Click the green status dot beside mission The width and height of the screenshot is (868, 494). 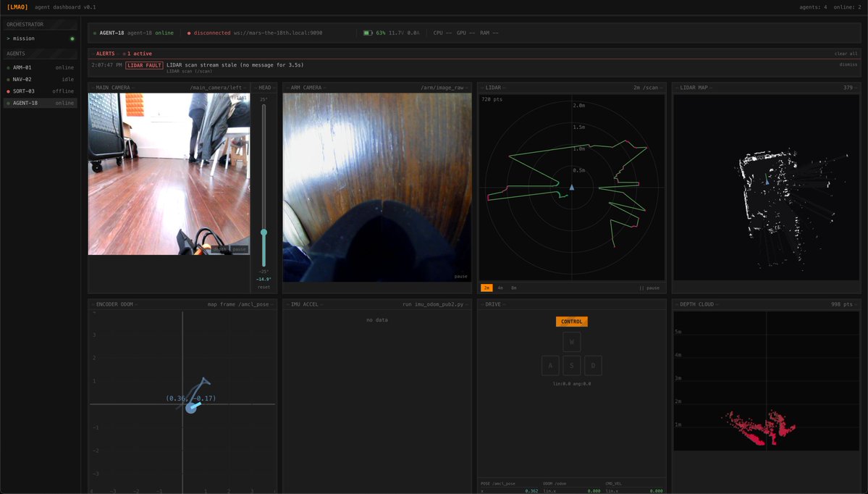pyautogui.click(x=72, y=38)
